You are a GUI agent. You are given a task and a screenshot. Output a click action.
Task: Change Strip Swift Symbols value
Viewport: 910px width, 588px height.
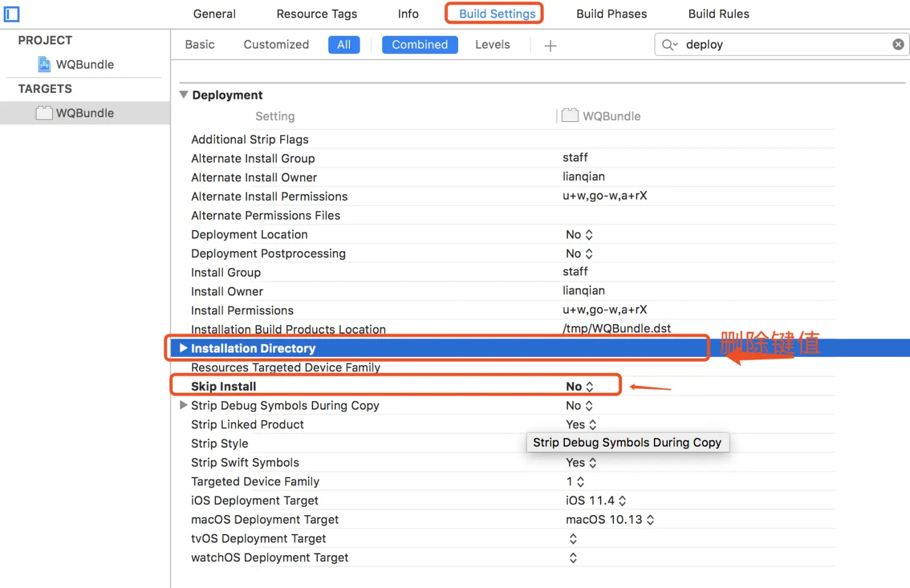coord(581,462)
